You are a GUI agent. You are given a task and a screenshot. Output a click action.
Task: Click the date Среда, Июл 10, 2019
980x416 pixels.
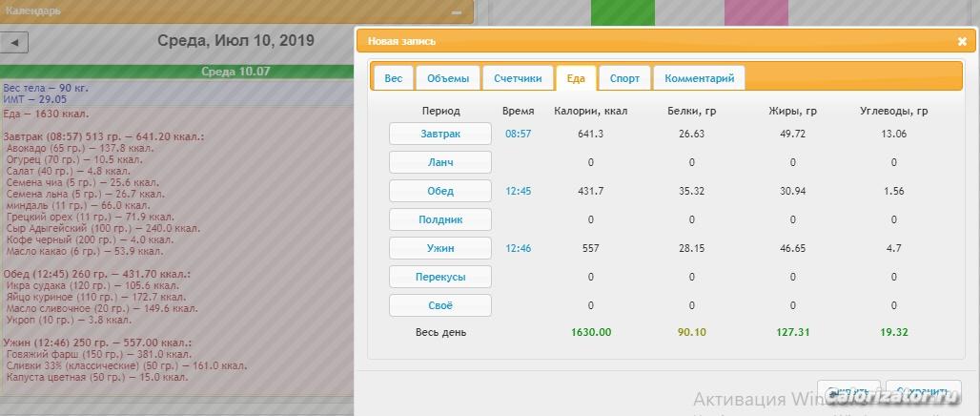pos(235,41)
